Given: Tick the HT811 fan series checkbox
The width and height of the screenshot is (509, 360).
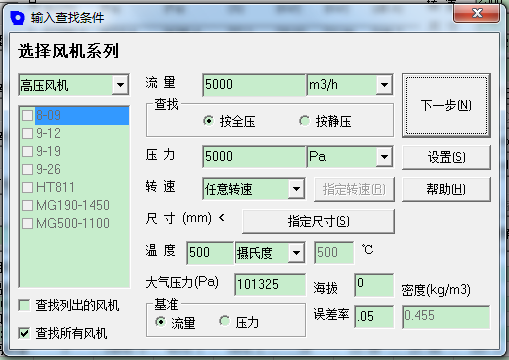Looking at the screenshot, I should pos(27,187).
